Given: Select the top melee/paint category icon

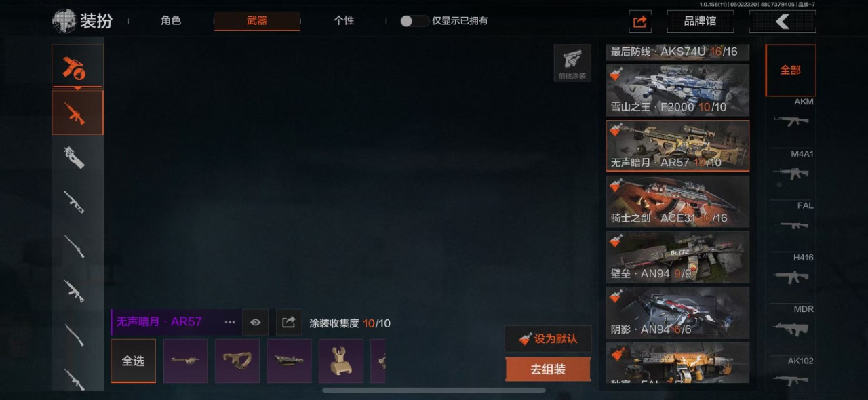Looking at the screenshot, I should (x=77, y=66).
